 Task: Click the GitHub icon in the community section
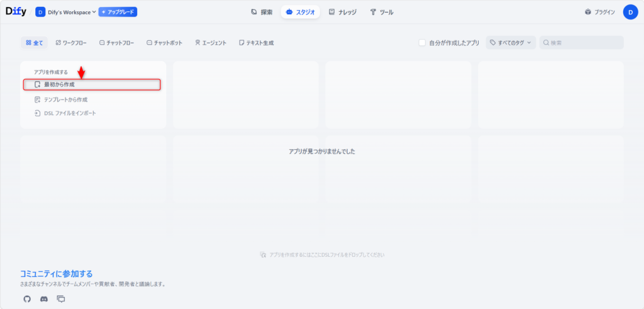pyautogui.click(x=27, y=298)
